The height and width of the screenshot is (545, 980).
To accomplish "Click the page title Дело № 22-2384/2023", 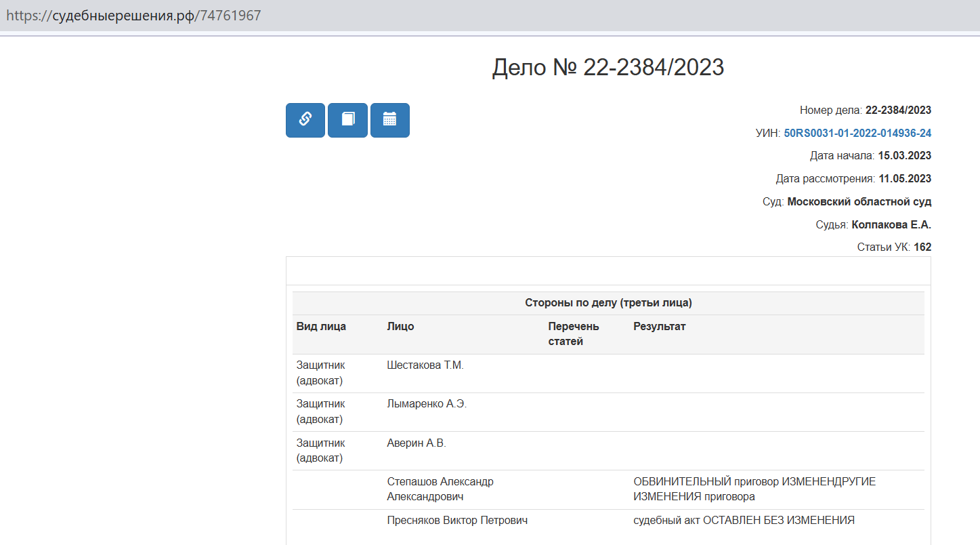I will point(608,67).
